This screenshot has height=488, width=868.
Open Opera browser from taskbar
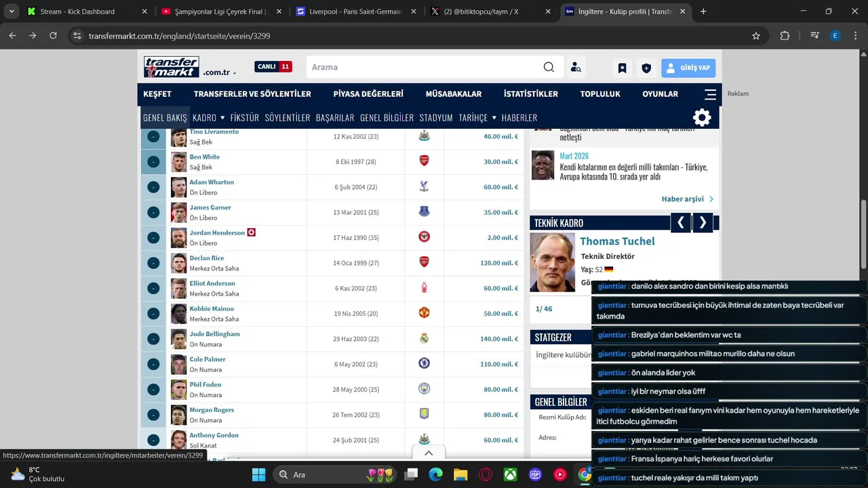[x=486, y=474]
